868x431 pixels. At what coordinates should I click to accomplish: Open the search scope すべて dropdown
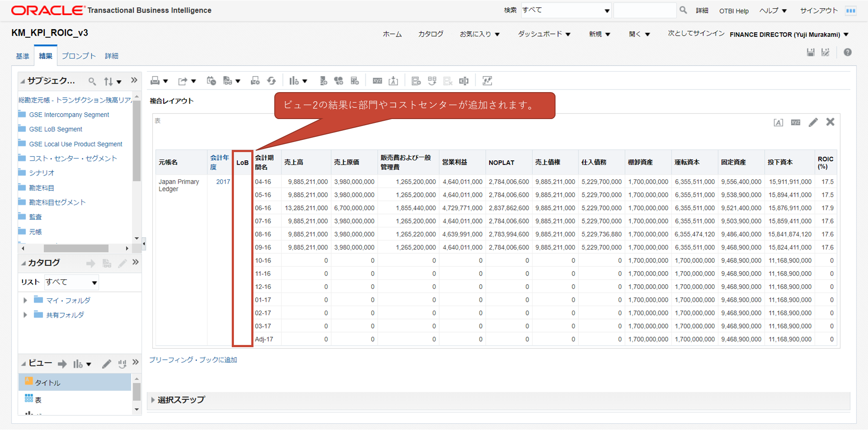pos(566,10)
